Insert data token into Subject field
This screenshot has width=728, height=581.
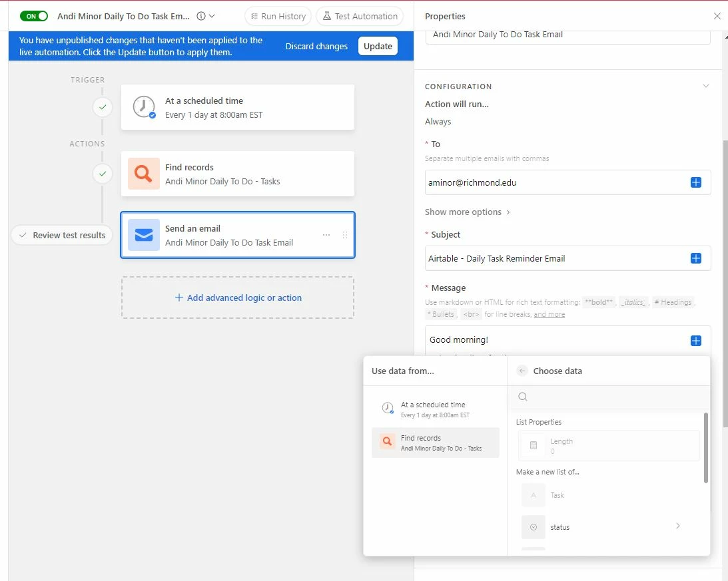695,258
